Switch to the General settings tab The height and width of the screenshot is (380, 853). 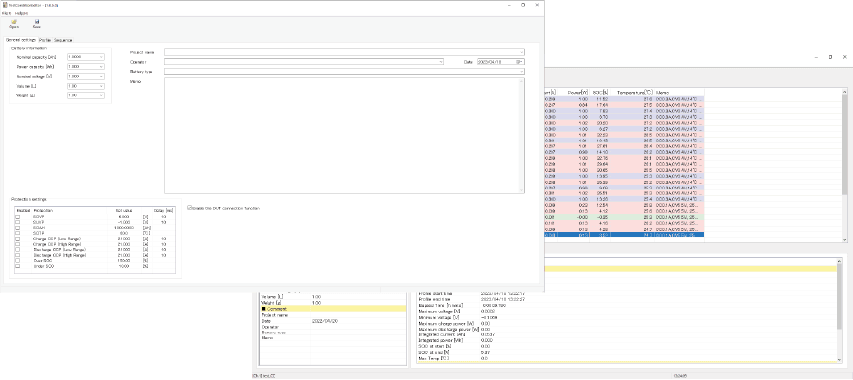click(x=21, y=40)
